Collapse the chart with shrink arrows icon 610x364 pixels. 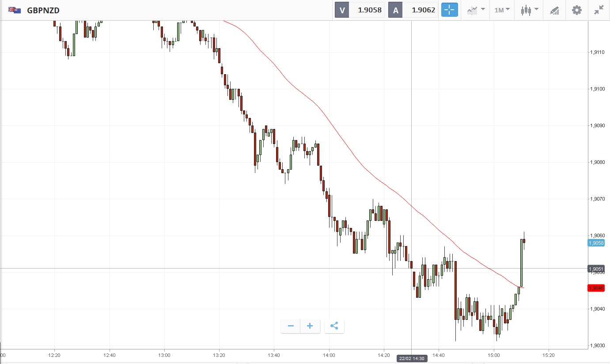[599, 10]
